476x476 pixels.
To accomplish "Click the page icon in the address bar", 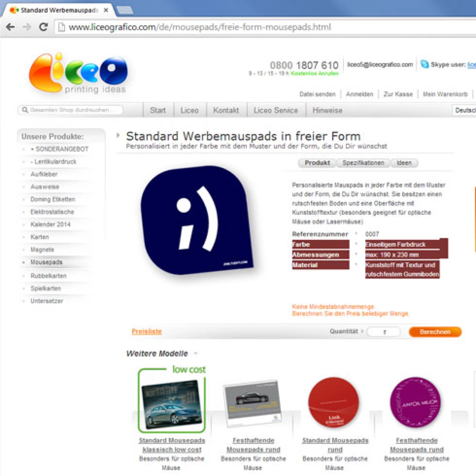I will [62, 27].
